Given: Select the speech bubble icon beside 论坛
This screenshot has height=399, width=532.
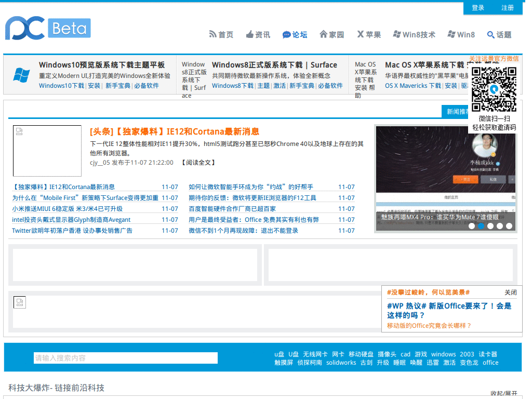Looking at the screenshot, I should click(x=287, y=35).
